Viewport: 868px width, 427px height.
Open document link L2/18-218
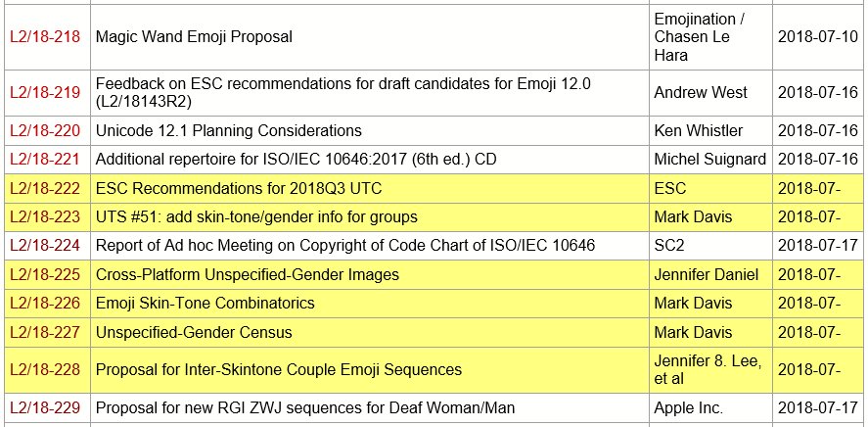45,37
